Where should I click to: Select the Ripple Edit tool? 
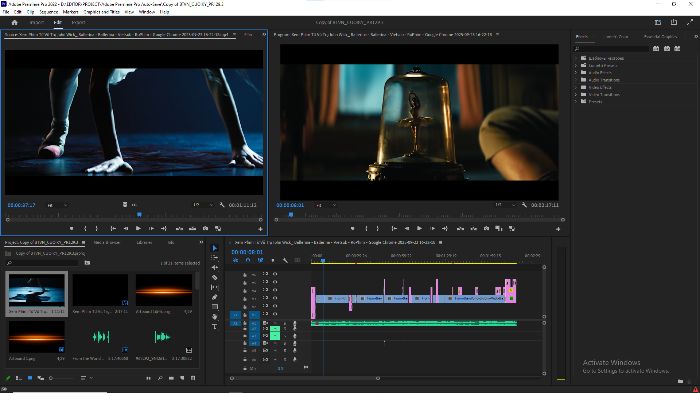215,268
